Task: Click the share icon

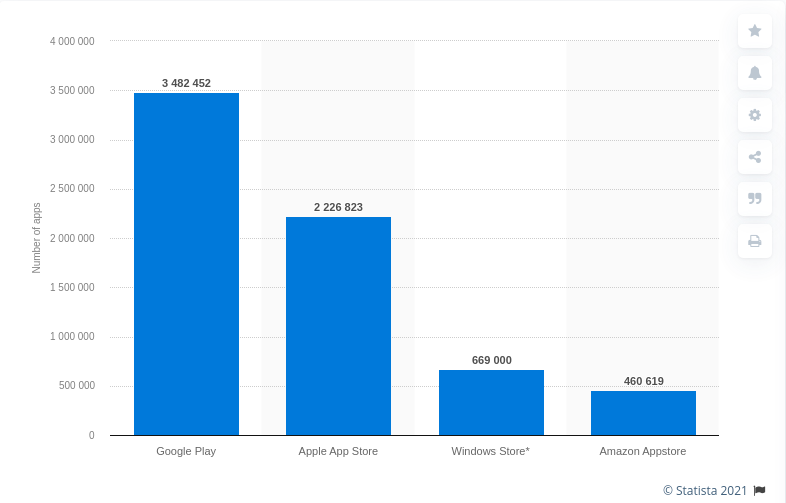Action: tap(754, 157)
